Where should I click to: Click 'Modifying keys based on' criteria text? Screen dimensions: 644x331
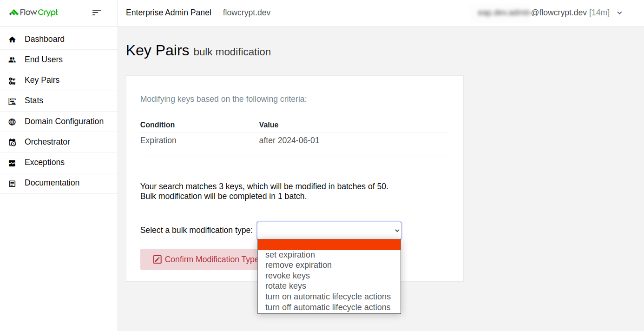click(223, 99)
